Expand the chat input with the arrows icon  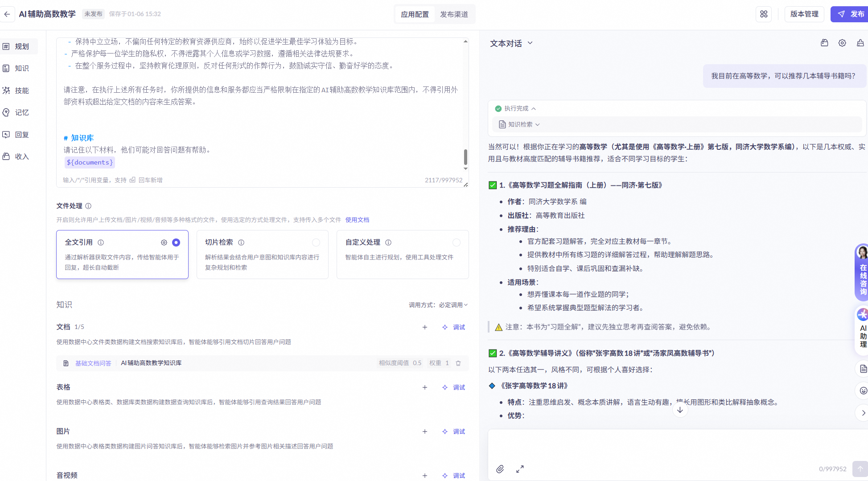(520, 469)
